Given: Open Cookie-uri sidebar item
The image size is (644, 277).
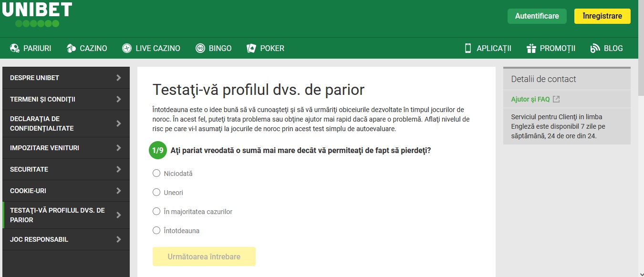Looking at the screenshot, I should point(66,191).
